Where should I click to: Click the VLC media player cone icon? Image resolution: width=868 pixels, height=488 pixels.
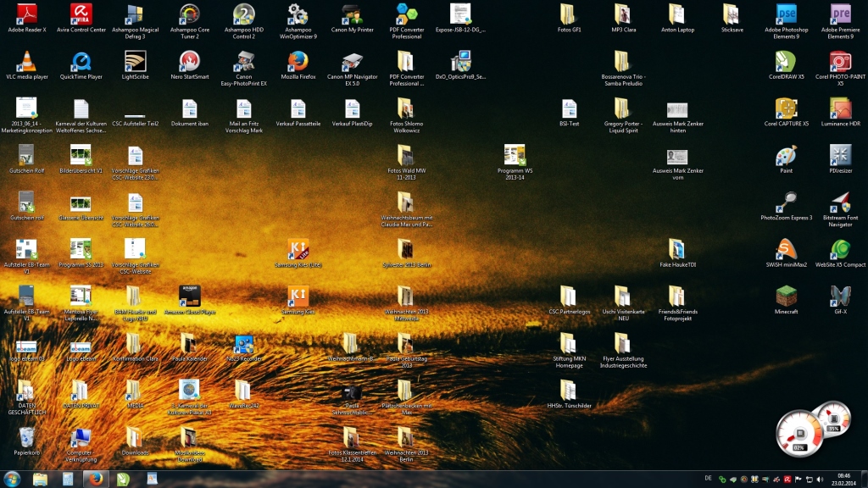[x=26, y=61]
